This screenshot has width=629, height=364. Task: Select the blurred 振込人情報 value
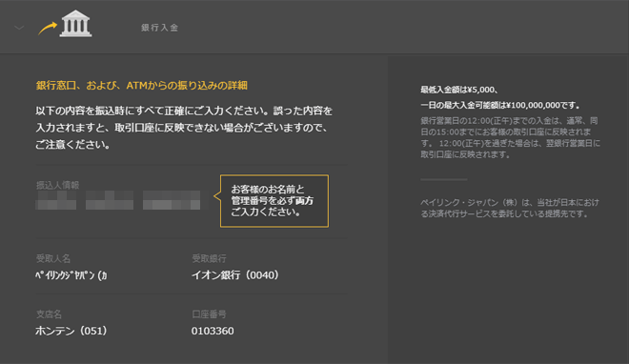point(118,200)
